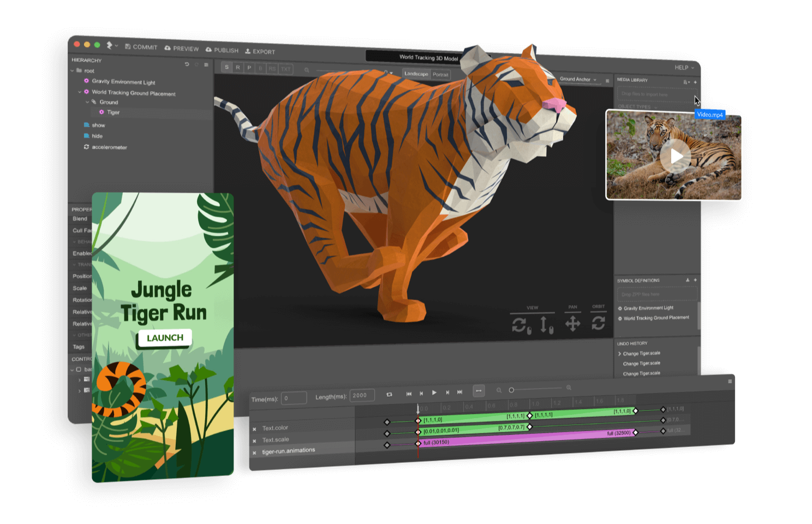Click the PUBLISH button
This screenshot has width=812, height=524.
[x=222, y=51]
